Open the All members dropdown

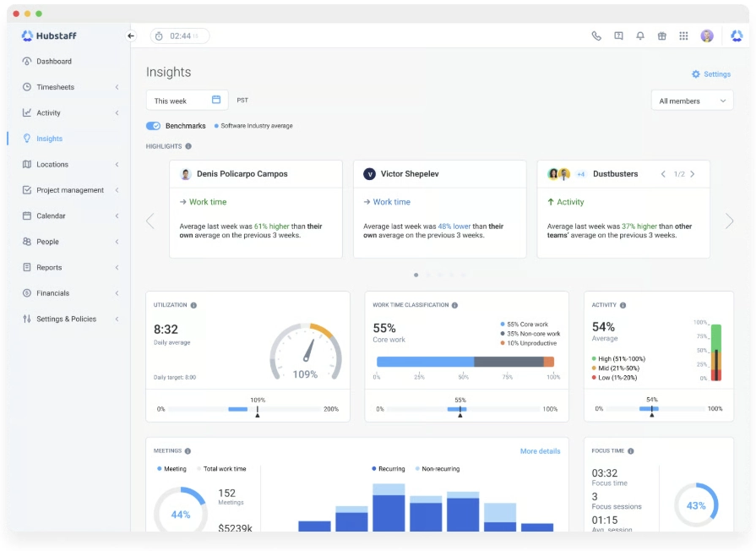tap(692, 101)
